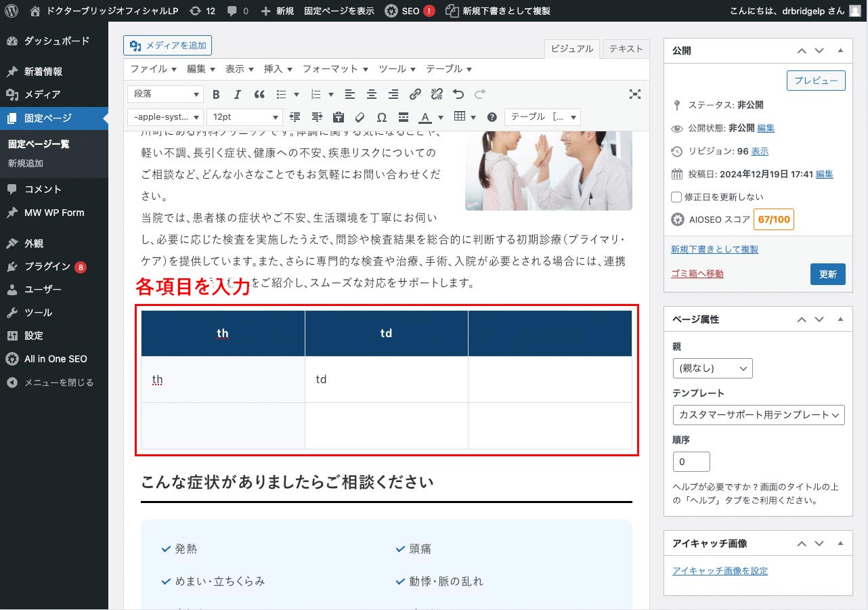Open the テンプレート template dropdown

(759, 414)
